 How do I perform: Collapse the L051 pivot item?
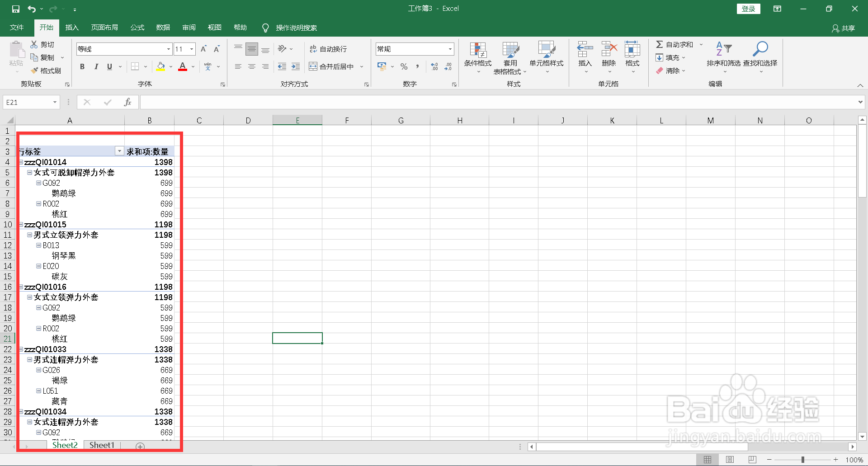pyautogui.click(x=39, y=391)
